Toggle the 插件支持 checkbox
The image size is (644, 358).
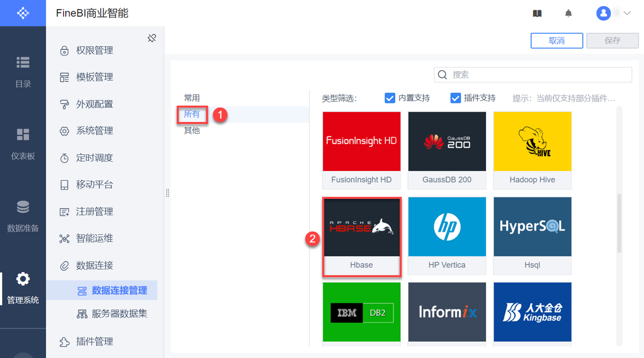455,98
